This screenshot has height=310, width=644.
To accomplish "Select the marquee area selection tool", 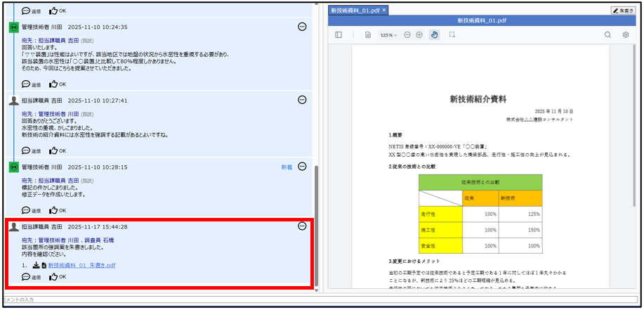I will pos(452,34).
